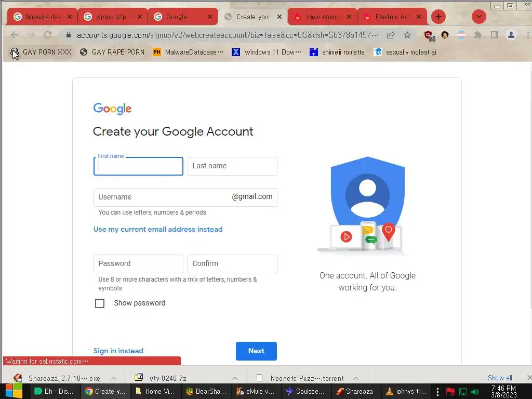The width and height of the screenshot is (532, 399).
Task: Show hidden taskbar items via three dots
Action: click(x=437, y=392)
